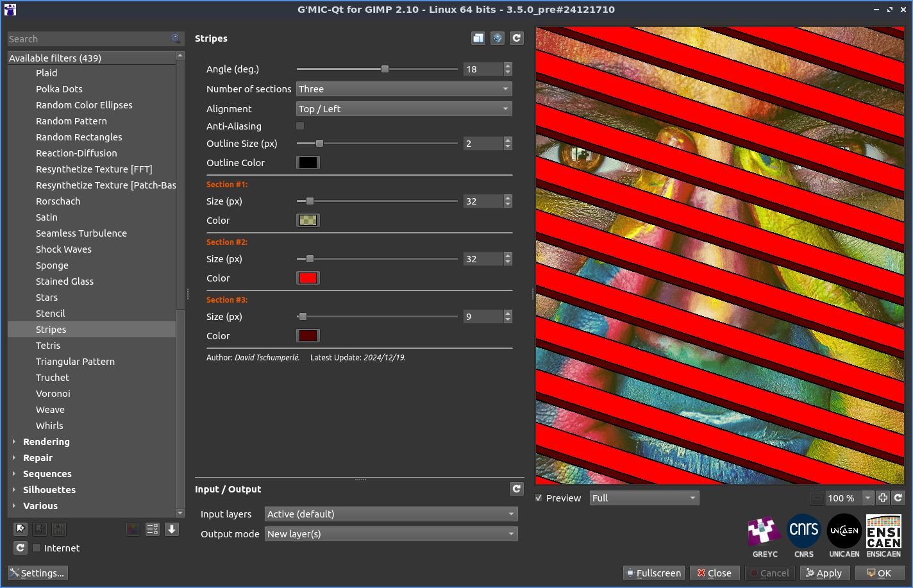Screen dimensions: 913x588
Task: Expand the Silhouettes filter category
Action: [14, 490]
